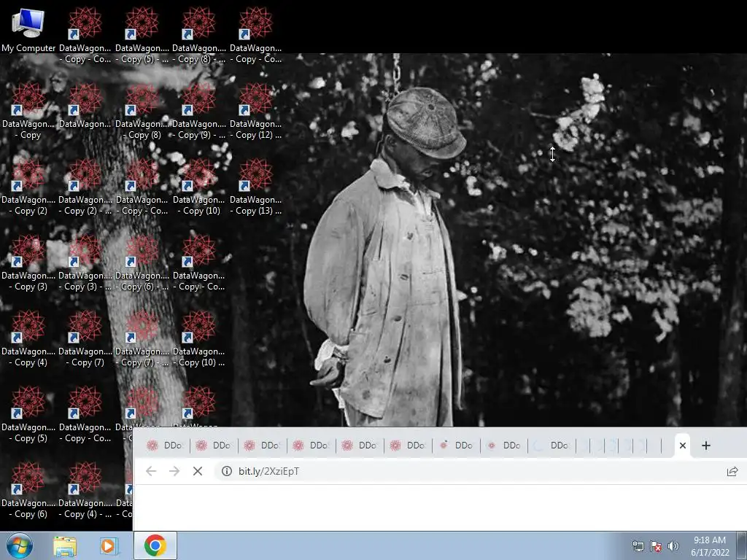View site information icon beside bit.ly URL
The height and width of the screenshot is (560, 747).
(x=227, y=471)
